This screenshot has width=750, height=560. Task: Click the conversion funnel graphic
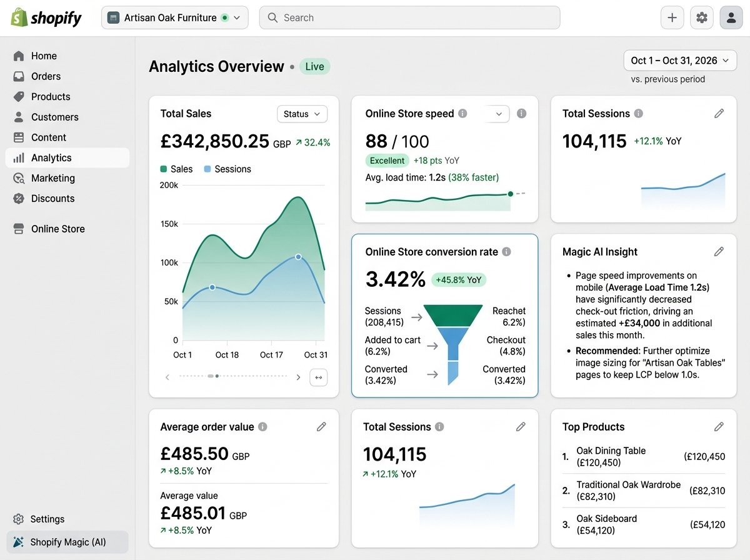[453, 344]
